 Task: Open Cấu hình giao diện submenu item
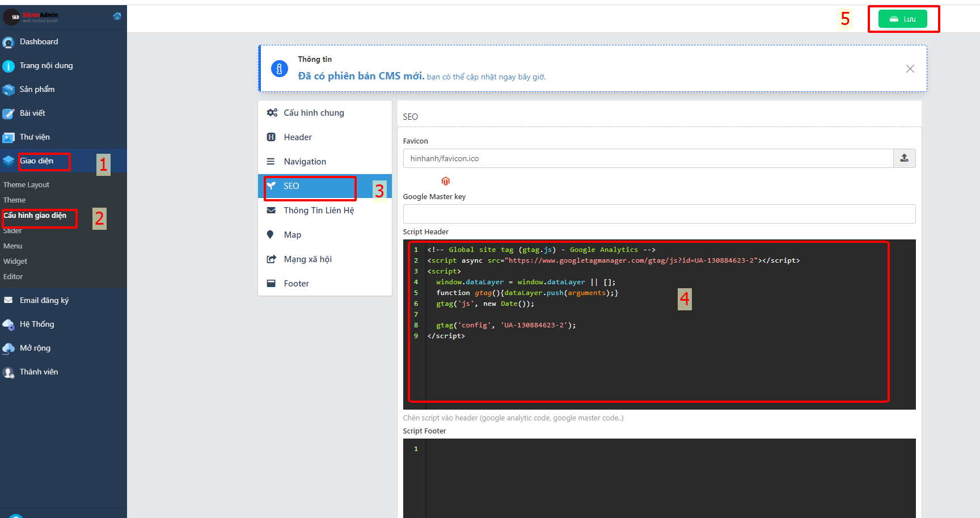coord(35,216)
